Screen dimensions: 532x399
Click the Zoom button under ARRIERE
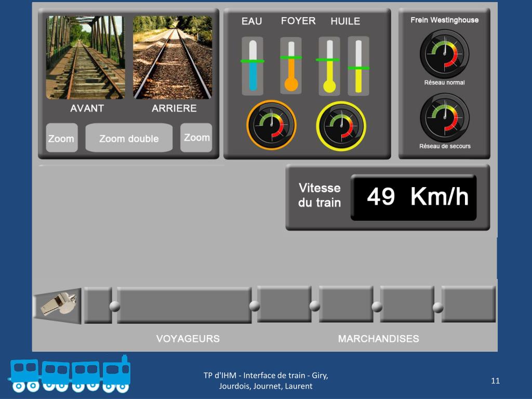coord(196,137)
